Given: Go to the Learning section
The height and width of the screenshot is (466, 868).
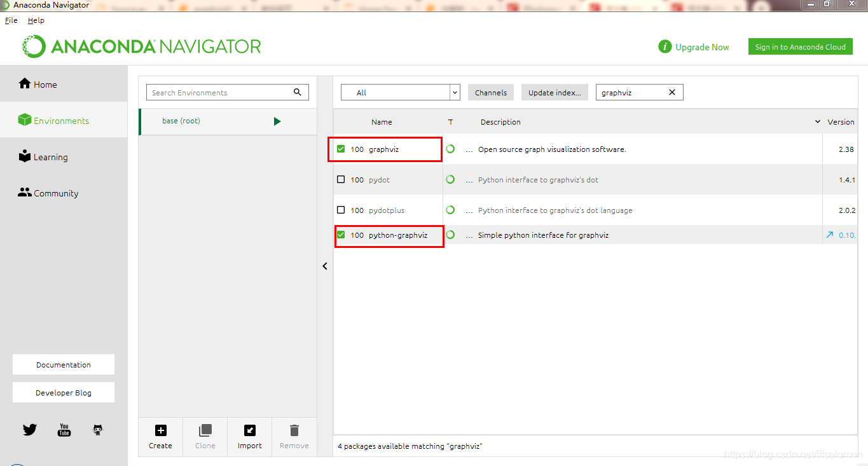Looking at the screenshot, I should point(64,157).
